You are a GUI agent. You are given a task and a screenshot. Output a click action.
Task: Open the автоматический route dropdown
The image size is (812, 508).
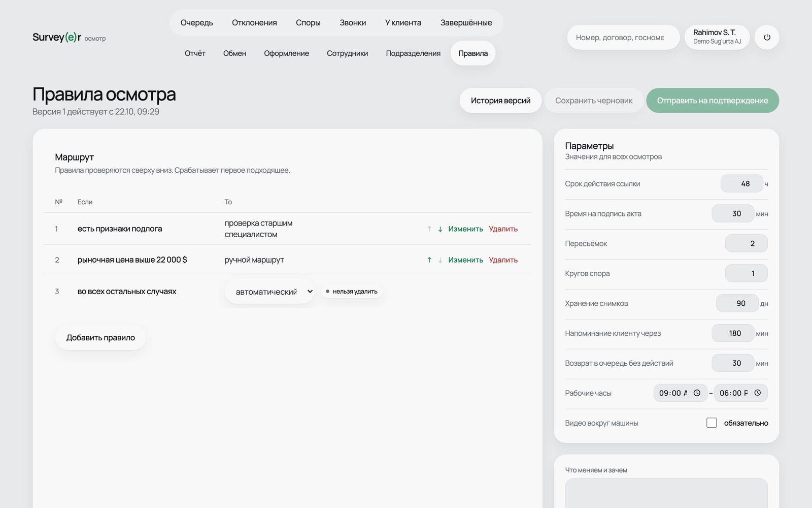(x=269, y=292)
